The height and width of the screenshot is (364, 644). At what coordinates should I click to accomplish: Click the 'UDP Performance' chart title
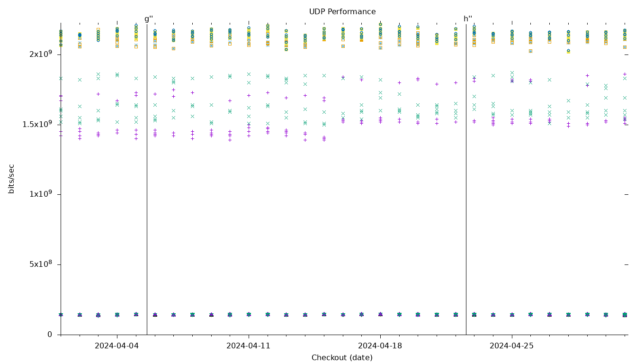coord(342,12)
